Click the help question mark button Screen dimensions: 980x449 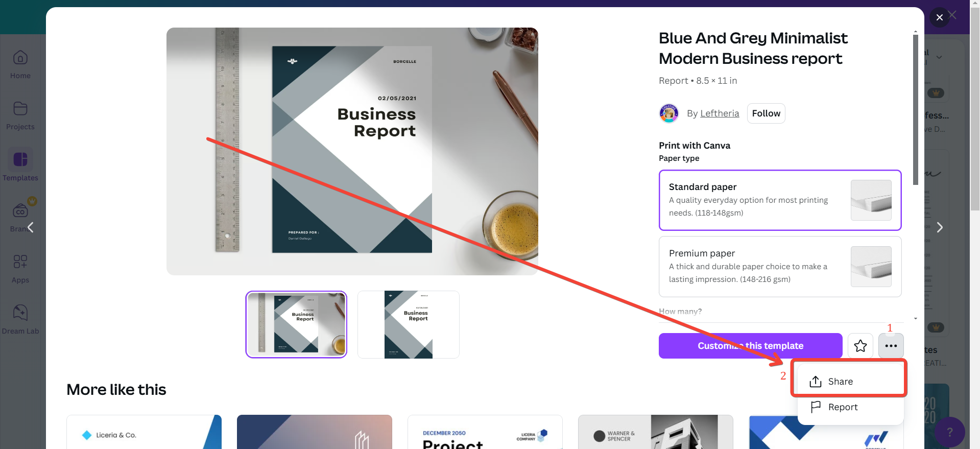950,432
